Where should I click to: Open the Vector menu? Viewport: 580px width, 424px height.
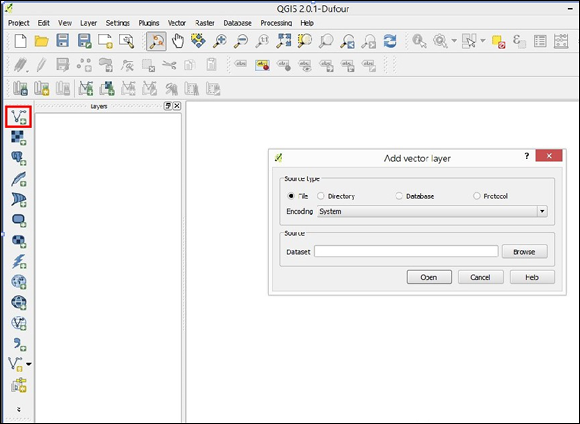click(x=176, y=23)
